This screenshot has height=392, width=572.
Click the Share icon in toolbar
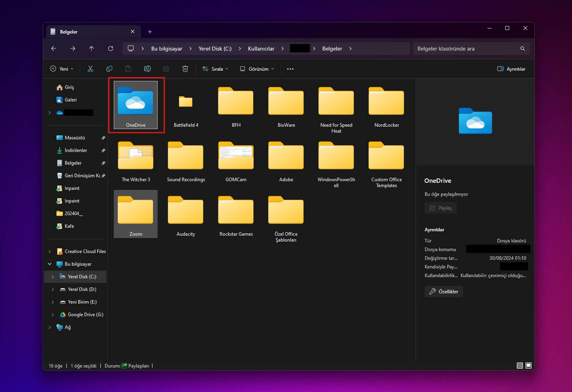click(x=166, y=69)
